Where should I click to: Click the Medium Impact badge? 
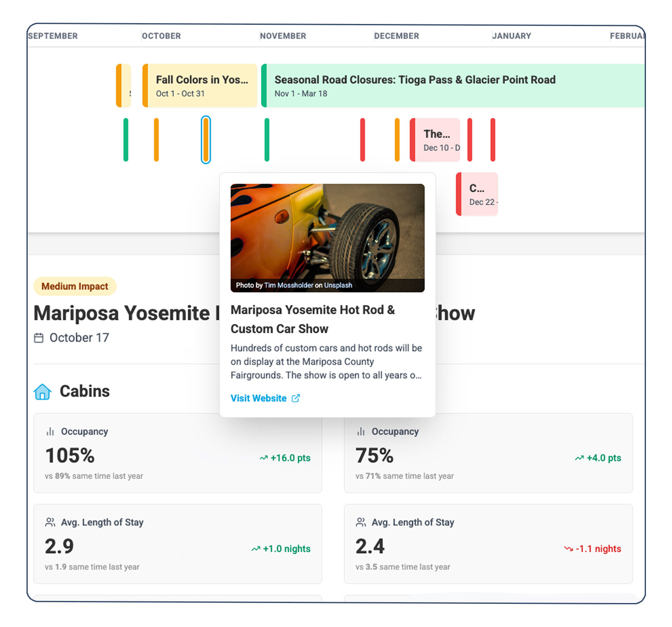(75, 286)
